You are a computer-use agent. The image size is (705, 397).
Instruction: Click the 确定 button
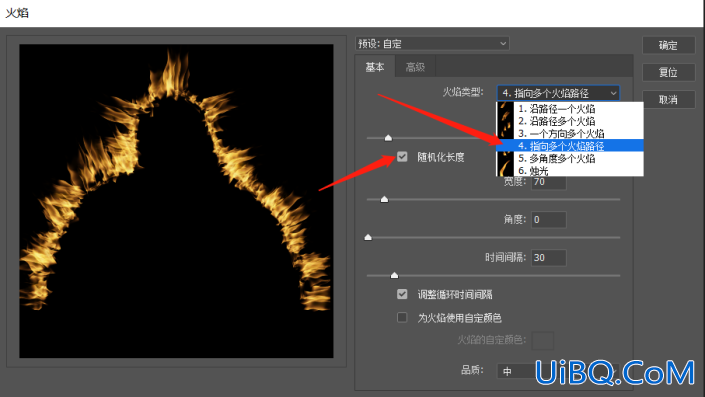[668, 45]
